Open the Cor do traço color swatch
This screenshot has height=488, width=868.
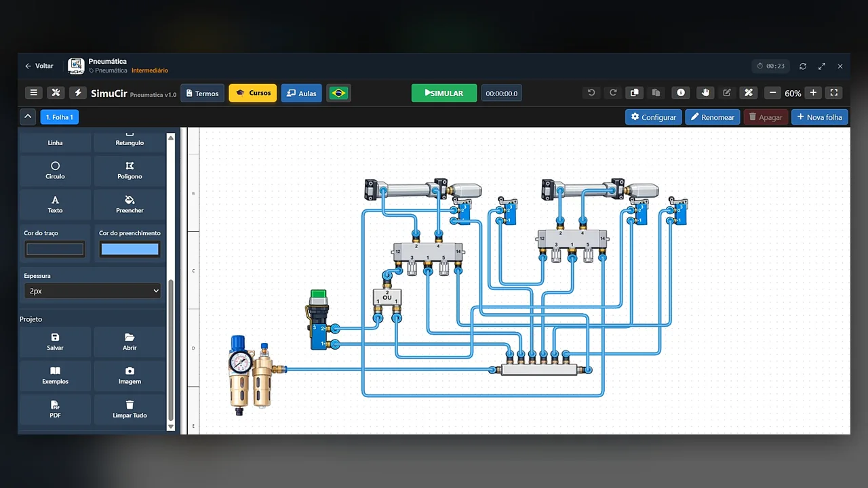pos(55,249)
